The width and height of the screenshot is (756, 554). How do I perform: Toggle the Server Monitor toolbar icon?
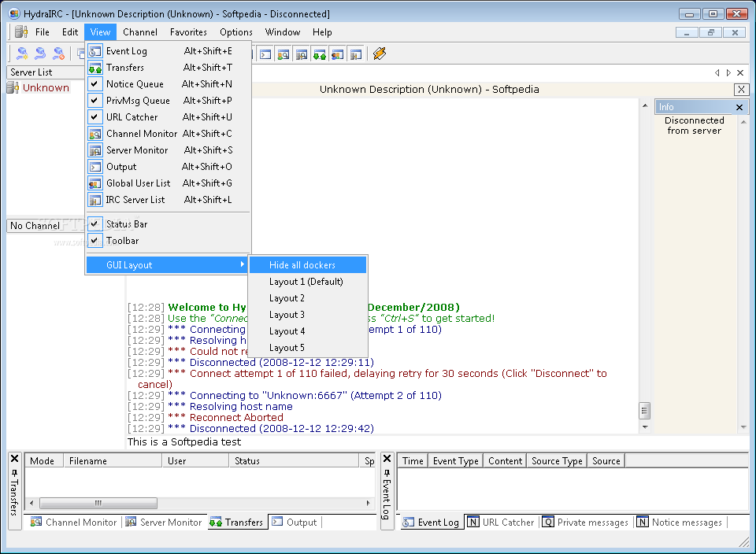(302, 54)
